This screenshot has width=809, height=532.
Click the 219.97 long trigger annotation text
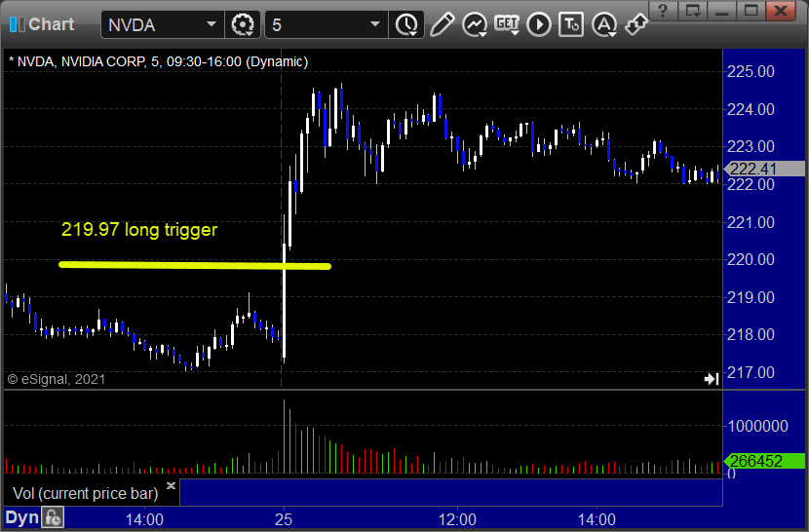(138, 230)
